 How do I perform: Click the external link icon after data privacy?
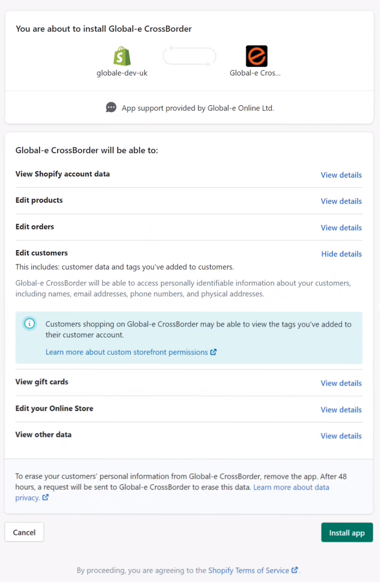(x=46, y=497)
